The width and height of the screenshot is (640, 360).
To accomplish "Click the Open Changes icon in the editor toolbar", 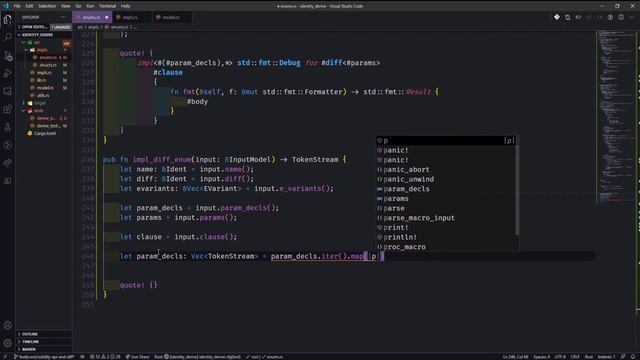I will [567, 17].
